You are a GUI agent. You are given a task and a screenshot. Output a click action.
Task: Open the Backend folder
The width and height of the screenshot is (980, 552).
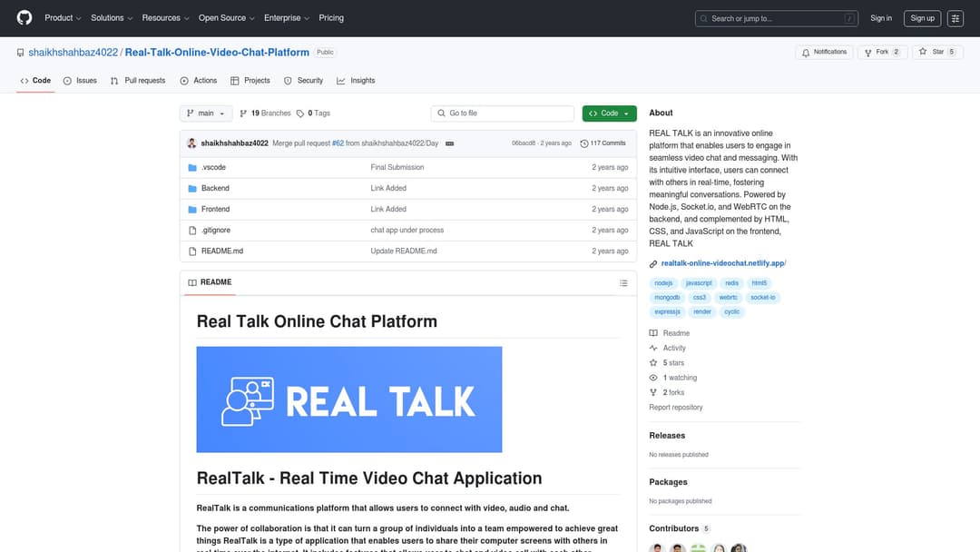[x=215, y=188]
